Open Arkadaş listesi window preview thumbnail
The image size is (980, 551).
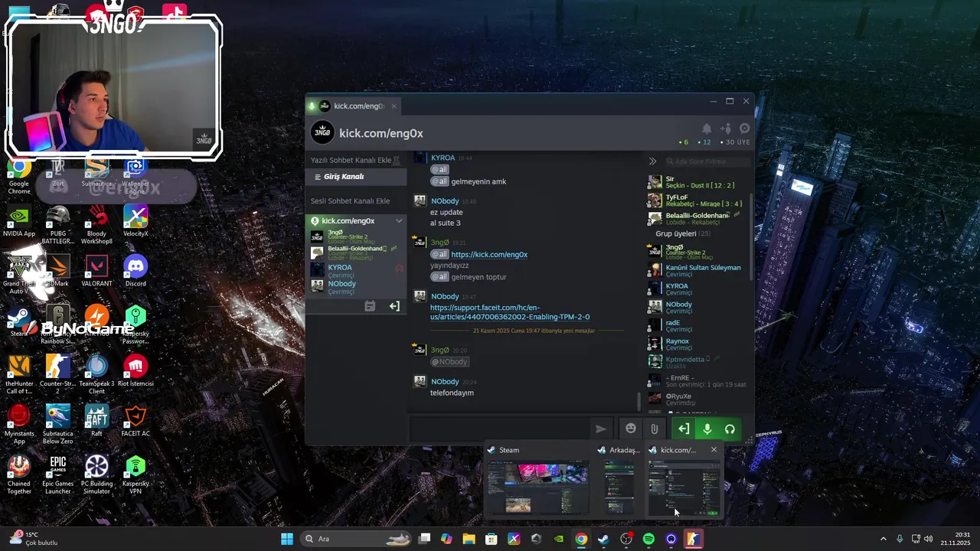(x=619, y=487)
